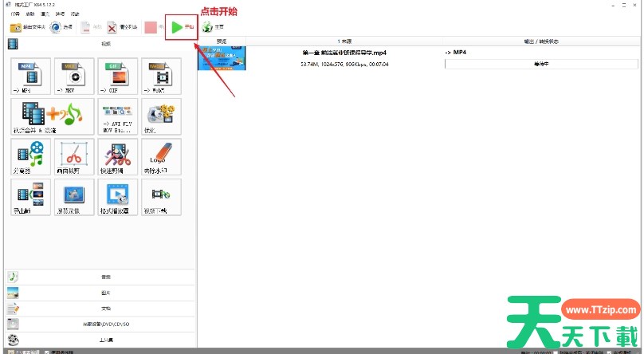Expand the Utilities category with film reel

pyautogui.click(x=100, y=340)
